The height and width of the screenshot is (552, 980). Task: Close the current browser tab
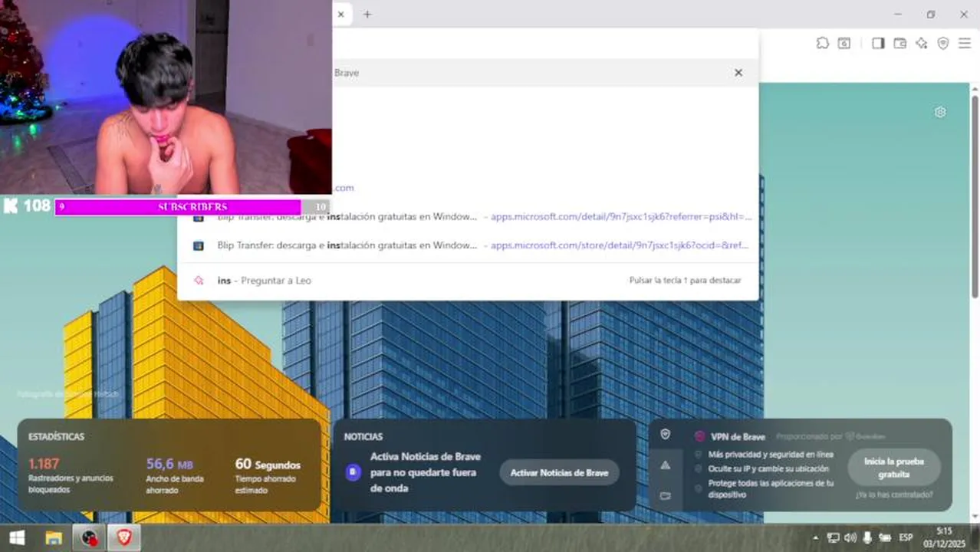coord(340,14)
